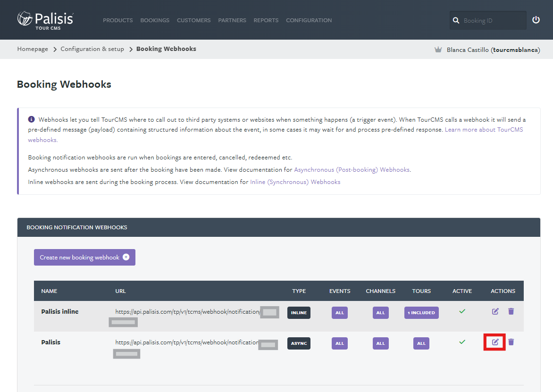The height and width of the screenshot is (392, 553).
Task: Click the NAME column header
Action: pyautogui.click(x=49, y=291)
